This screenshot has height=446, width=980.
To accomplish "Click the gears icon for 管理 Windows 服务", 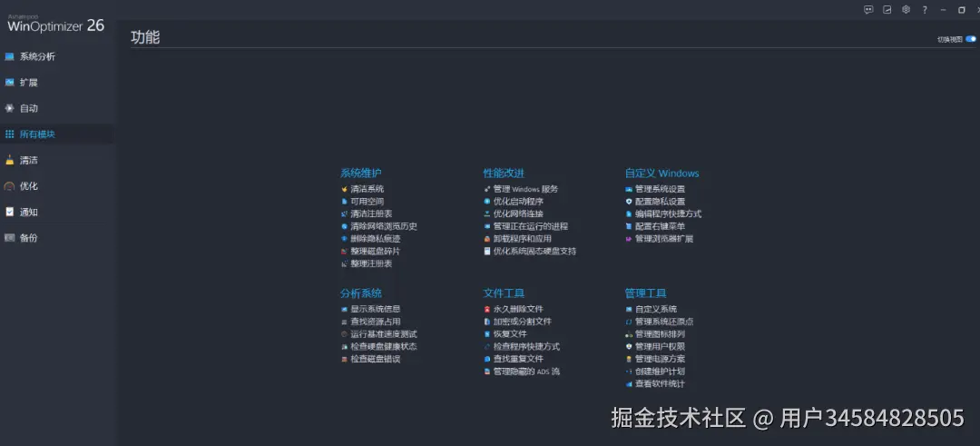I will [x=487, y=189].
